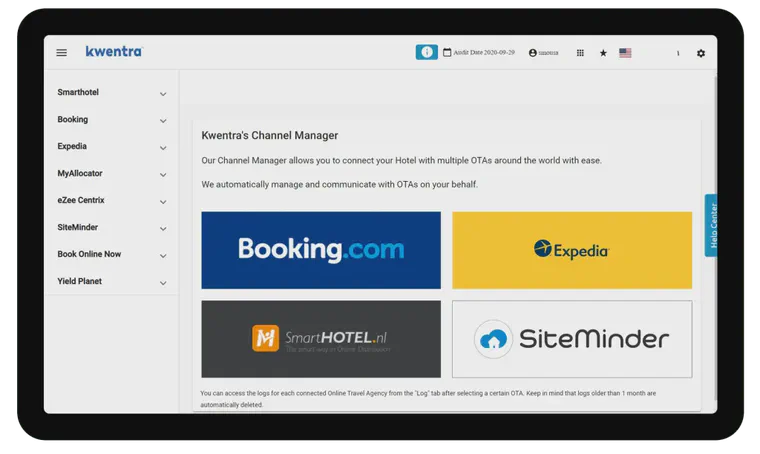Expand the Smarthotel chevron

163,94
